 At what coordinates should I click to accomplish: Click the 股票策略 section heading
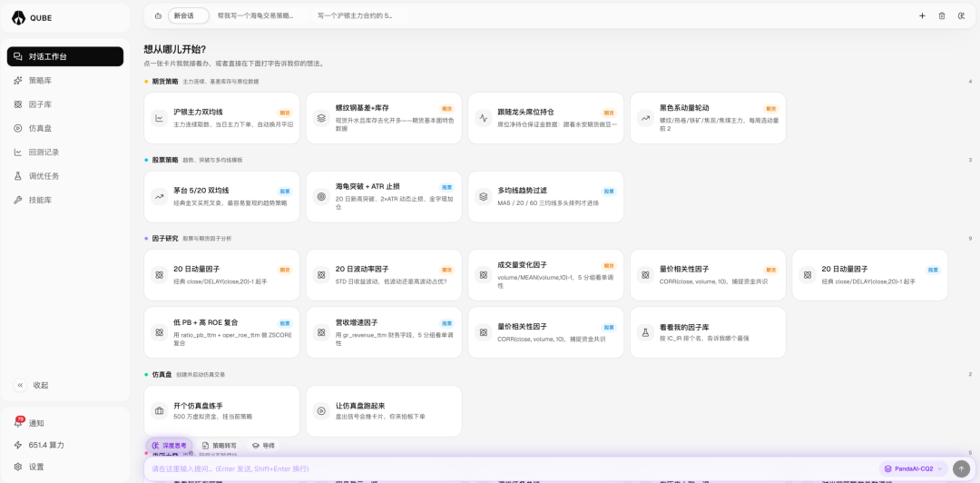[165, 160]
